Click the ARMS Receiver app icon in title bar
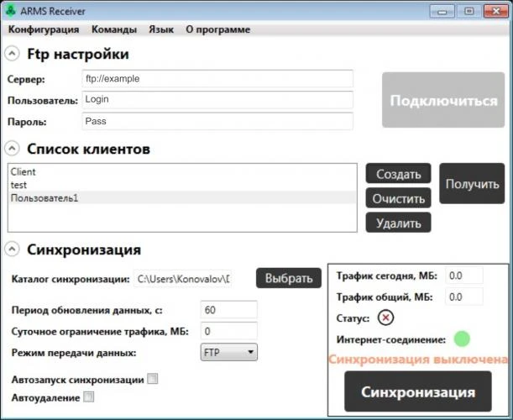 (x=11, y=10)
